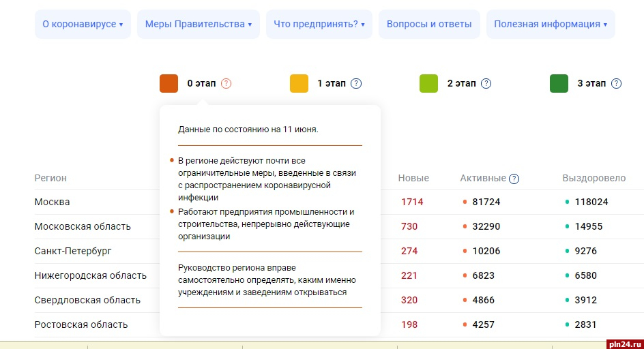Open the Полезная информация dropdown
The width and height of the screenshot is (644, 349).
pos(551,24)
